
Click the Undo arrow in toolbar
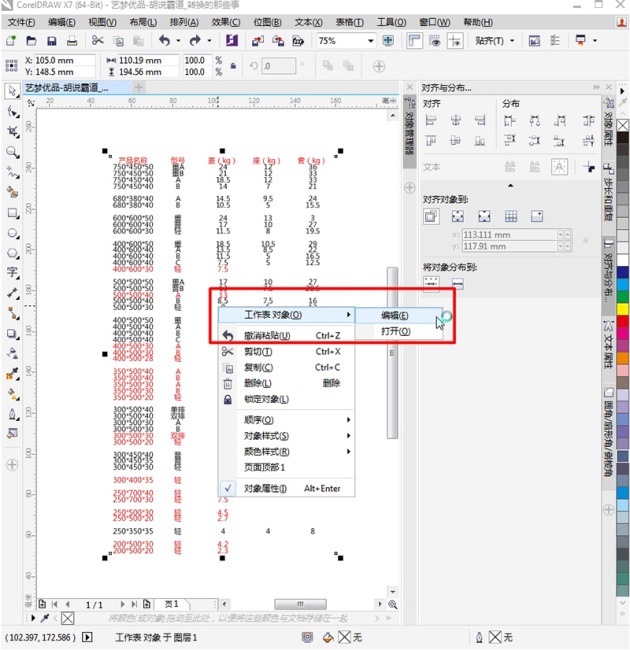(x=165, y=40)
